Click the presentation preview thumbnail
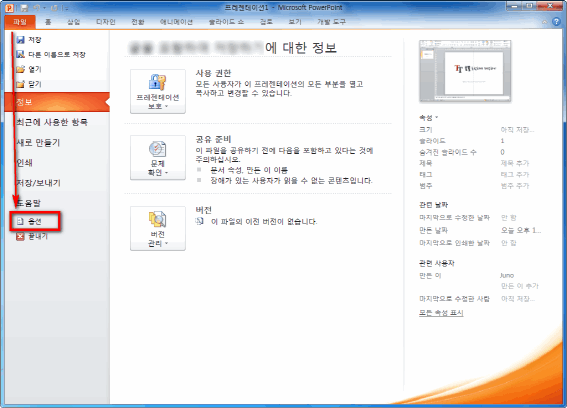Screen dimensions: 567x408 pyautogui.click(x=465, y=71)
